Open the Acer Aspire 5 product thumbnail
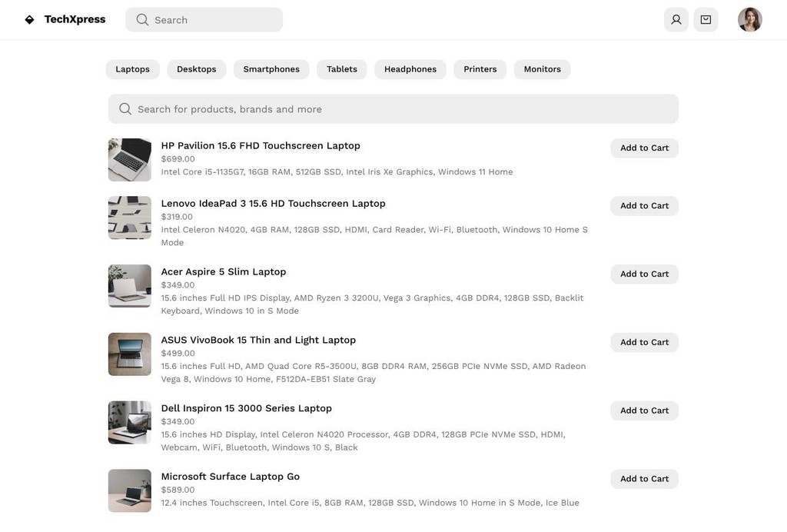Viewport: 787px width, 532px height. point(129,285)
